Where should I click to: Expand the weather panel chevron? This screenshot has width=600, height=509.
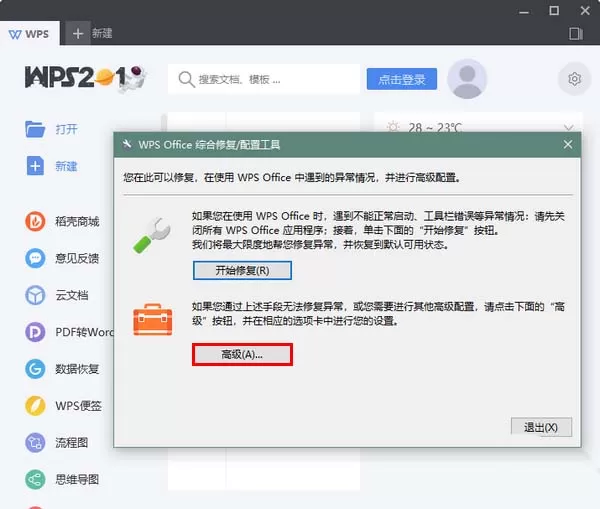(x=569, y=127)
